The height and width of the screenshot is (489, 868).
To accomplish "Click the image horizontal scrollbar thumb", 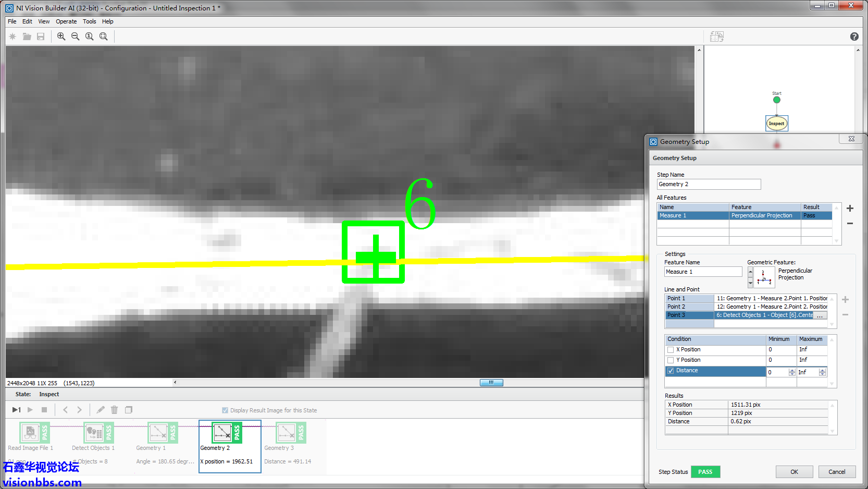I will (x=491, y=383).
